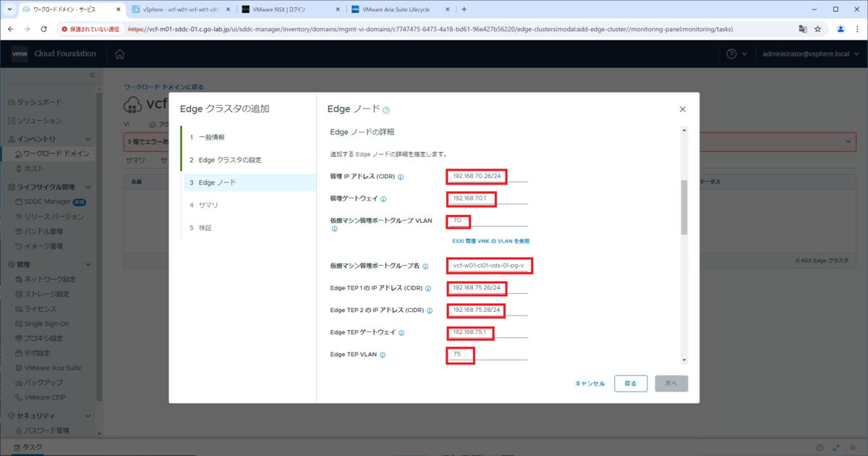Open a new browser tab
Screen dimensions: 868x456
click(x=464, y=9)
